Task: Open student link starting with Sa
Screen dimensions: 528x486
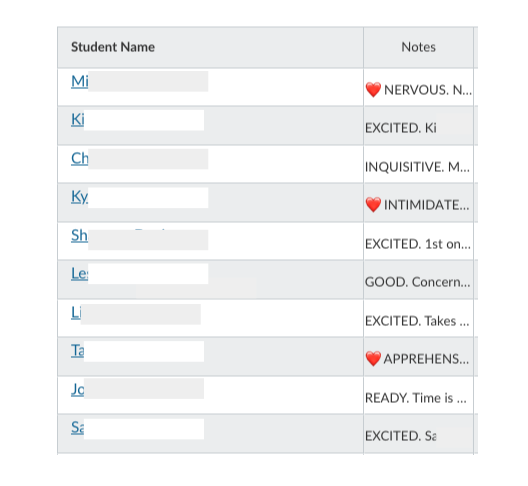Action: point(77,428)
